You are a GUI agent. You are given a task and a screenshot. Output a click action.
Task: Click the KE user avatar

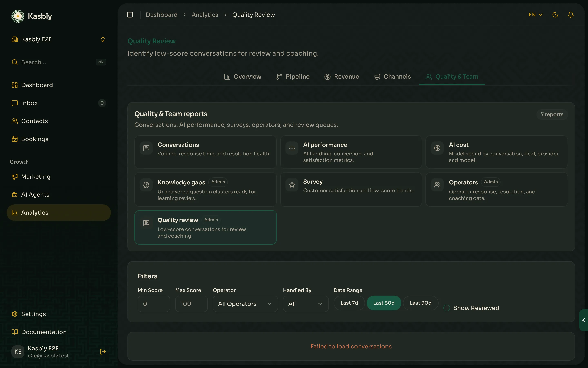coord(18,351)
